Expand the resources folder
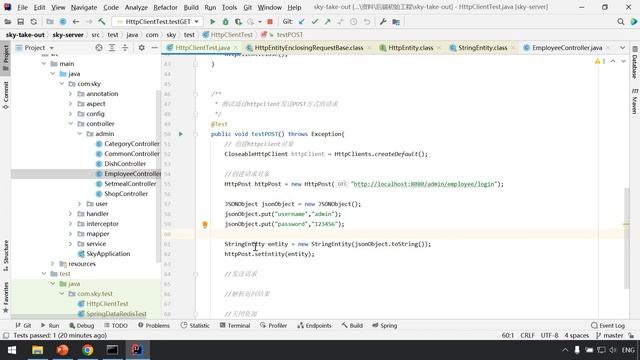Image resolution: width=640 pixels, height=360 pixels. coord(53,264)
